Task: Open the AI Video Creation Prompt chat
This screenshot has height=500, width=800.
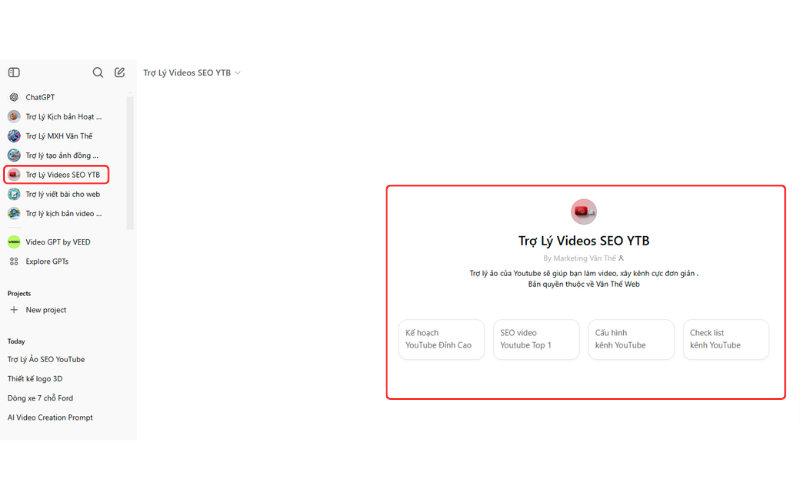Action: point(50,417)
